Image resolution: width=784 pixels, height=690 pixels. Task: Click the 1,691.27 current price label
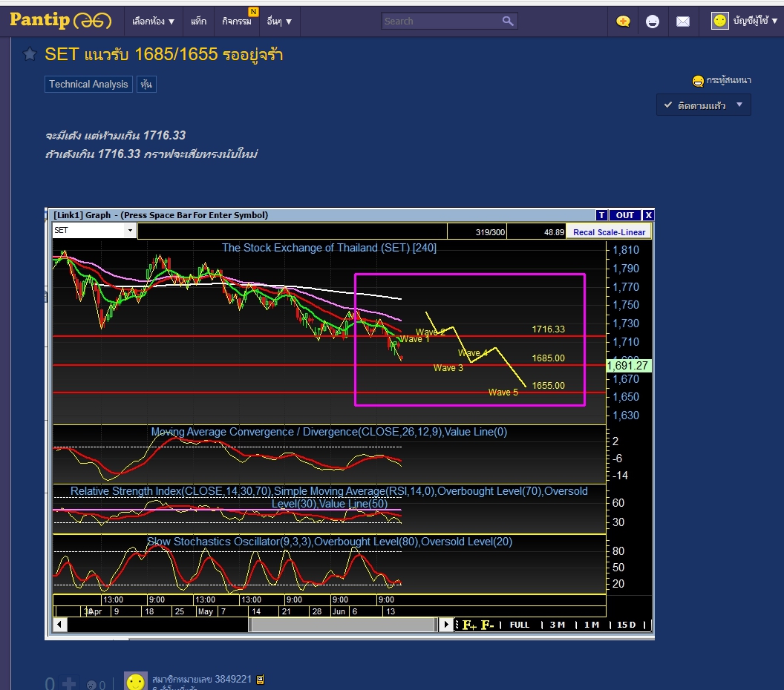point(628,366)
